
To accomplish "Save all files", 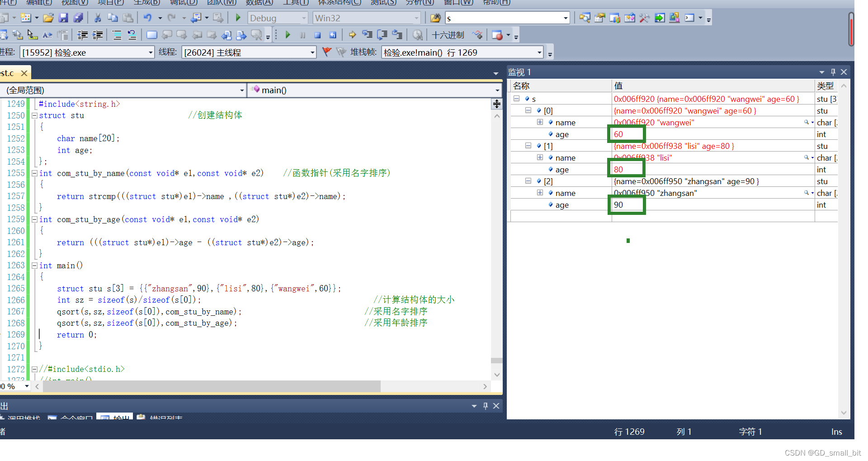I will pyautogui.click(x=78, y=18).
